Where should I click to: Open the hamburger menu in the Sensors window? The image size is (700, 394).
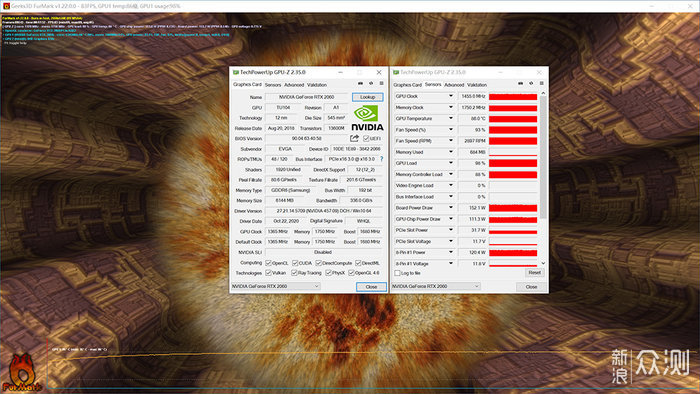point(542,83)
